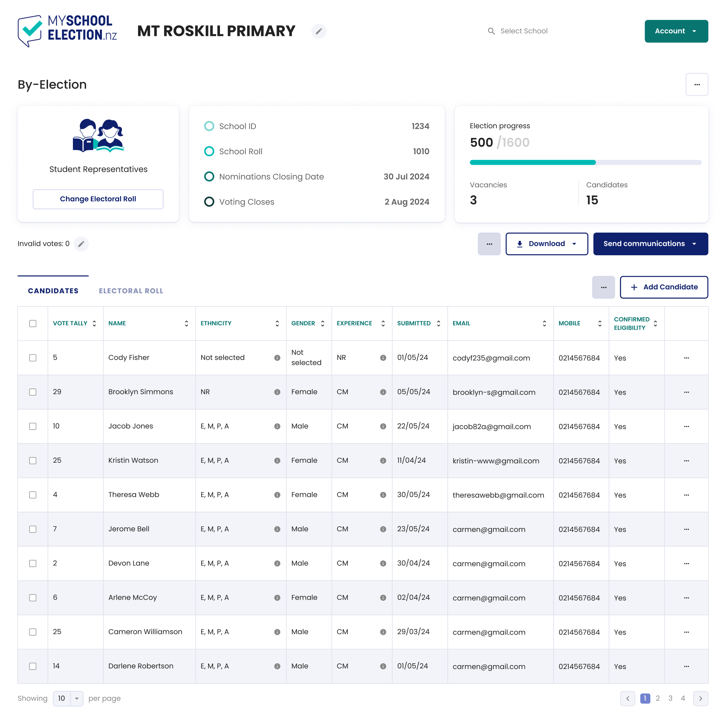Select the Candidates tab
The image size is (726, 728).
pyautogui.click(x=53, y=291)
